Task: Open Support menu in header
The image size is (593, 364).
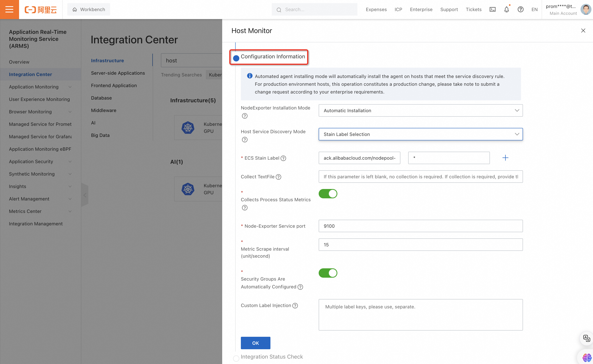Action: pos(449,9)
